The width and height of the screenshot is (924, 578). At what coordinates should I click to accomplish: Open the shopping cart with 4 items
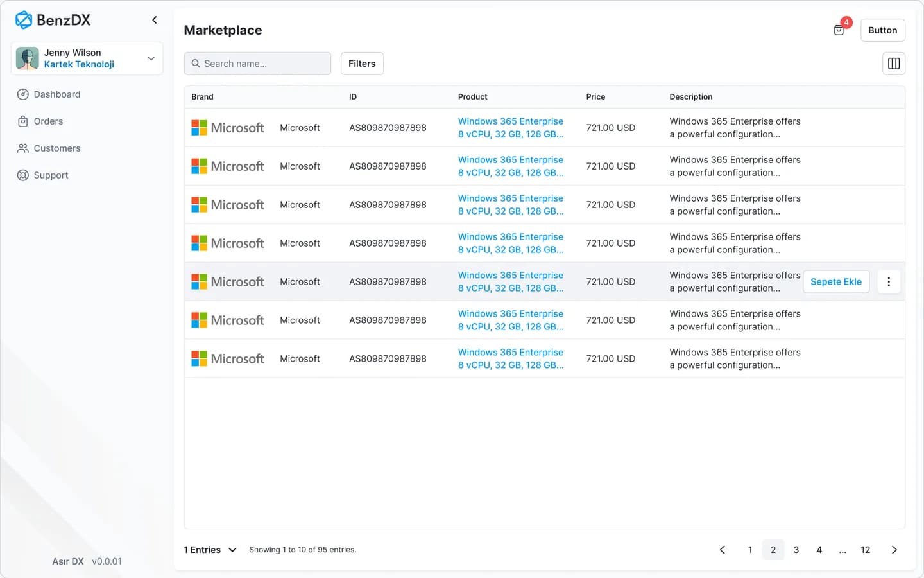pos(839,30)
